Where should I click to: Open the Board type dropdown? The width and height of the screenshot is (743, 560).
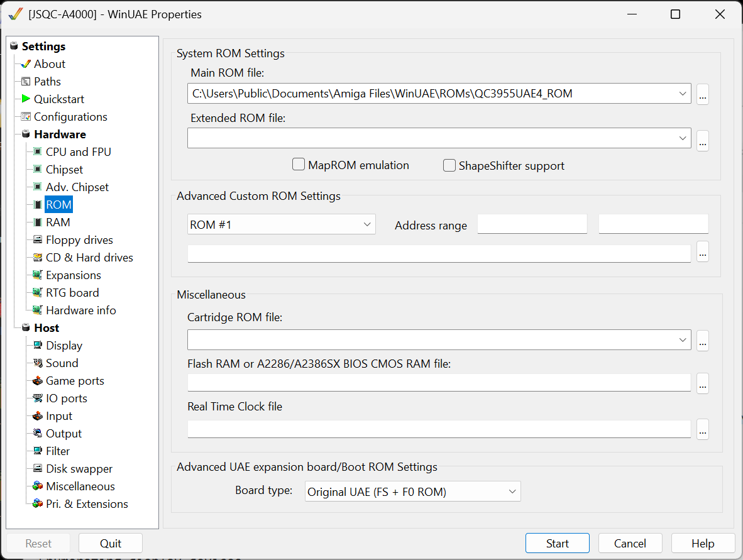point(512,491)
